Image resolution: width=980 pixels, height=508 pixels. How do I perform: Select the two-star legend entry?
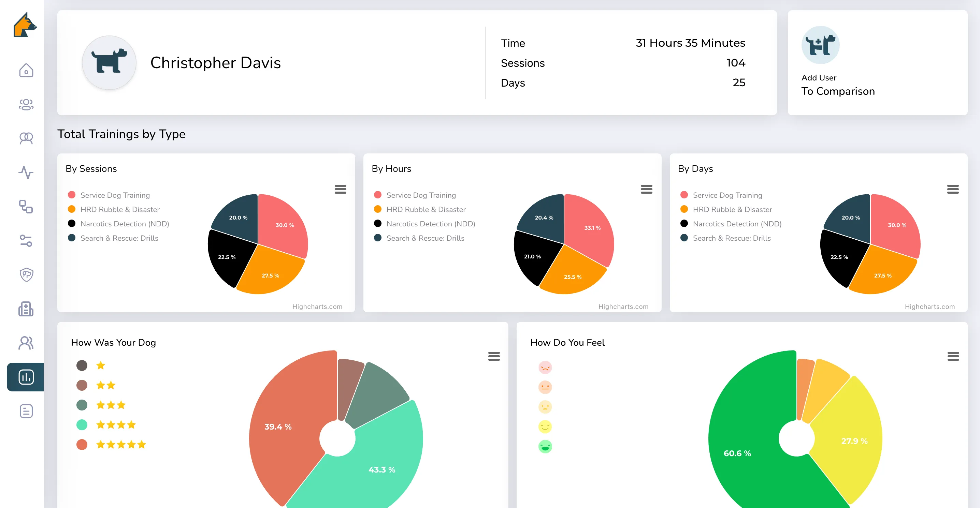point(96,385)
